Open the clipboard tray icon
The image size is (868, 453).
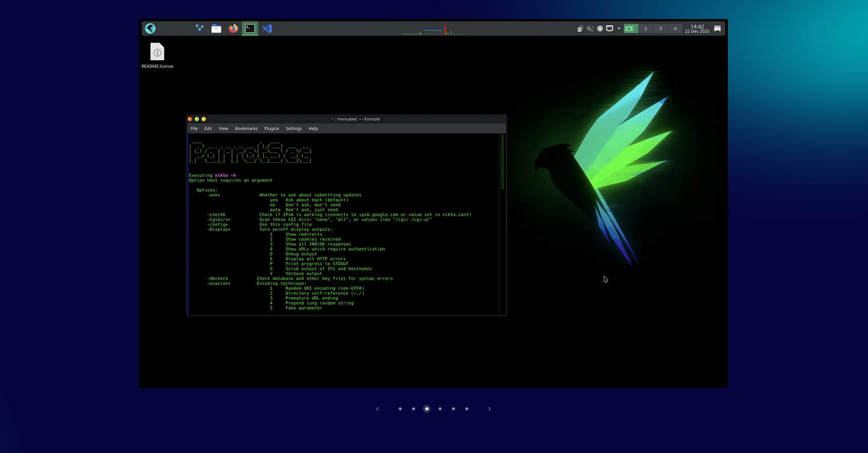(580, 28)
